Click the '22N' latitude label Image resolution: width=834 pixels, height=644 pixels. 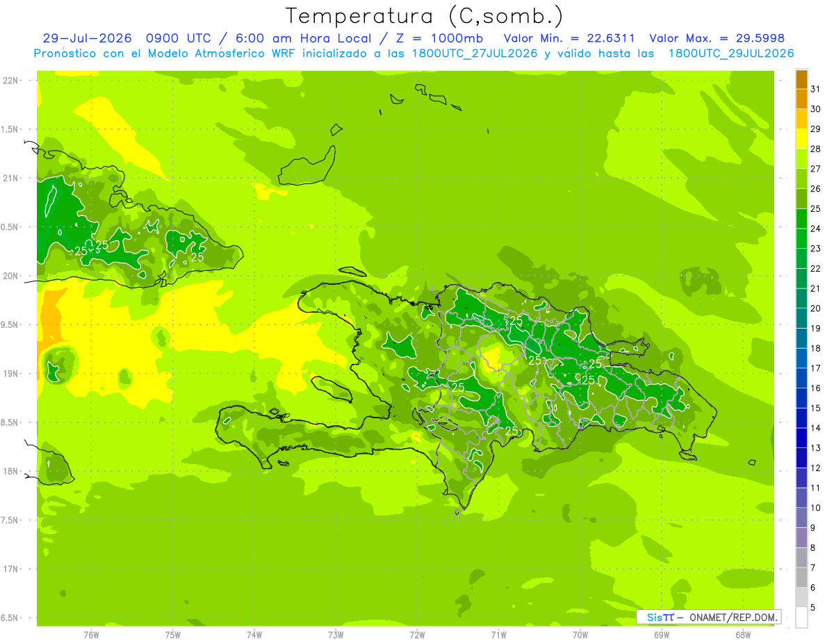click(10, 81)
